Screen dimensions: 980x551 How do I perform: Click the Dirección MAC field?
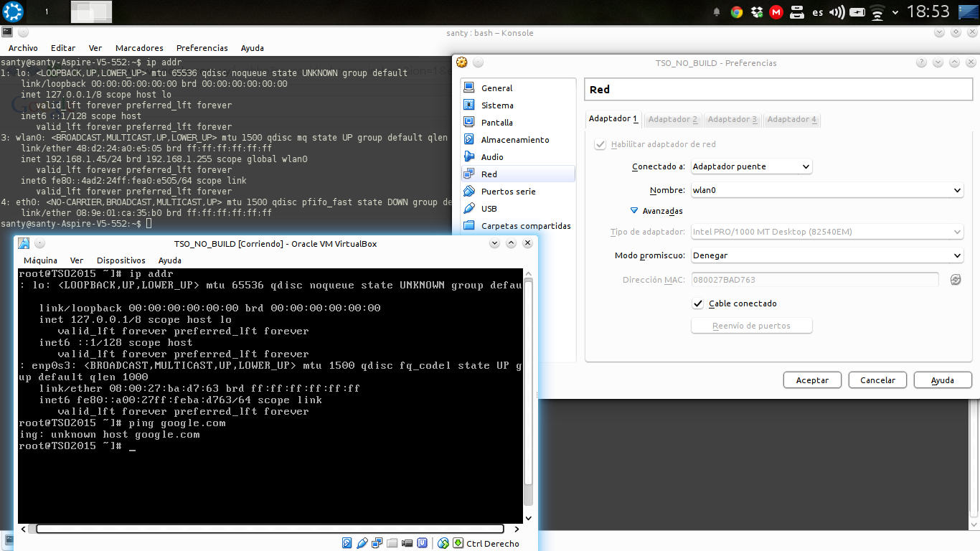[814, 280]
